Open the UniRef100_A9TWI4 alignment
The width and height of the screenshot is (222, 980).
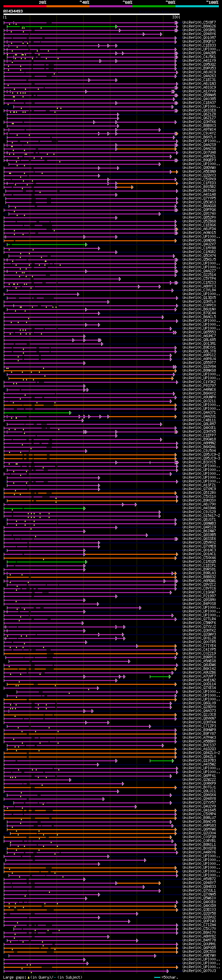tap(199, 129)
